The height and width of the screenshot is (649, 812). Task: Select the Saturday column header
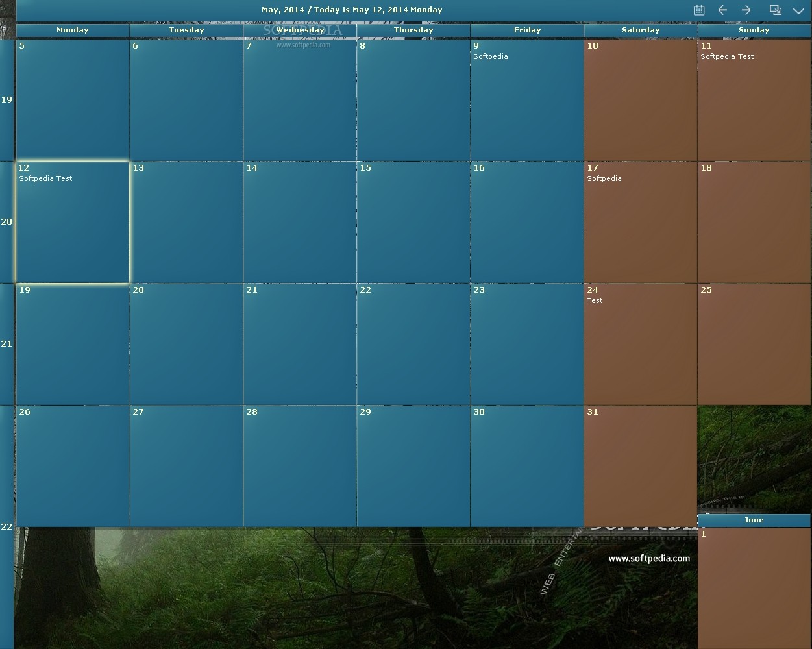coord(641,30)
